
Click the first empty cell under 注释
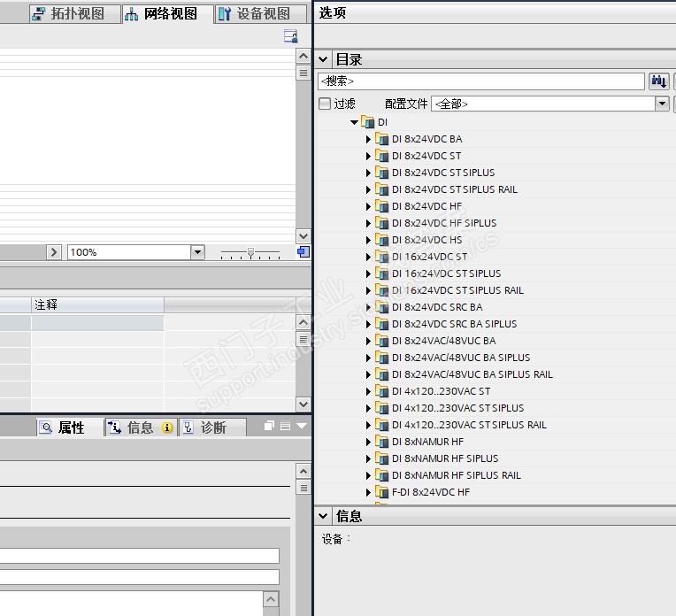click(x=97, y=323)
